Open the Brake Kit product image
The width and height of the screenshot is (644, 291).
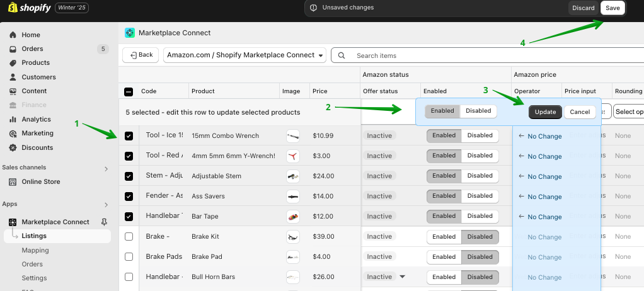coord(293,236)
